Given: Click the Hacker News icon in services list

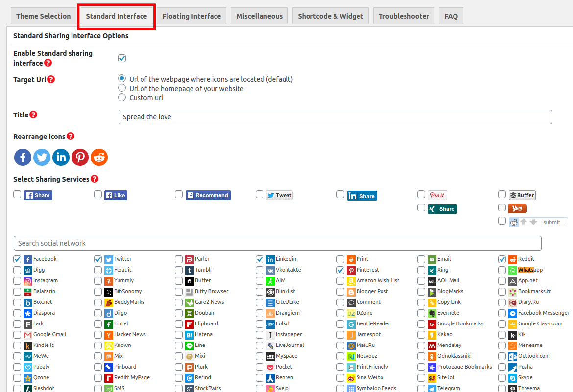Looking at the screenshot, I should (109, 335).
